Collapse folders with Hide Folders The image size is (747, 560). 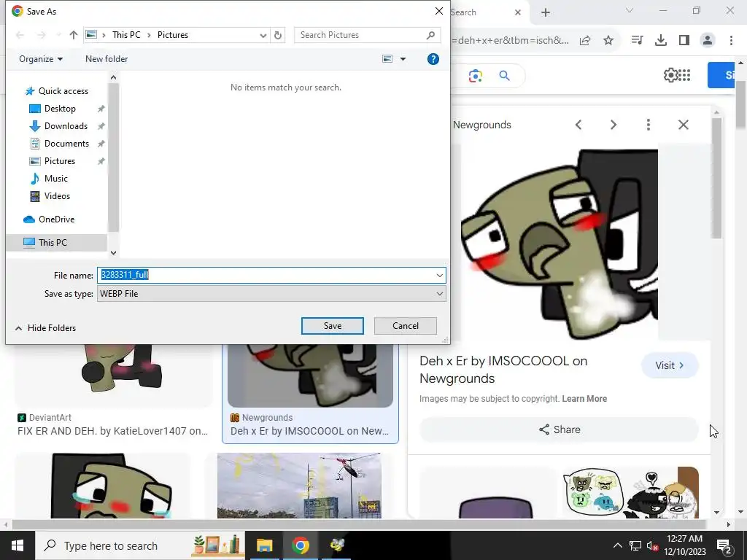tap(46, 327)
